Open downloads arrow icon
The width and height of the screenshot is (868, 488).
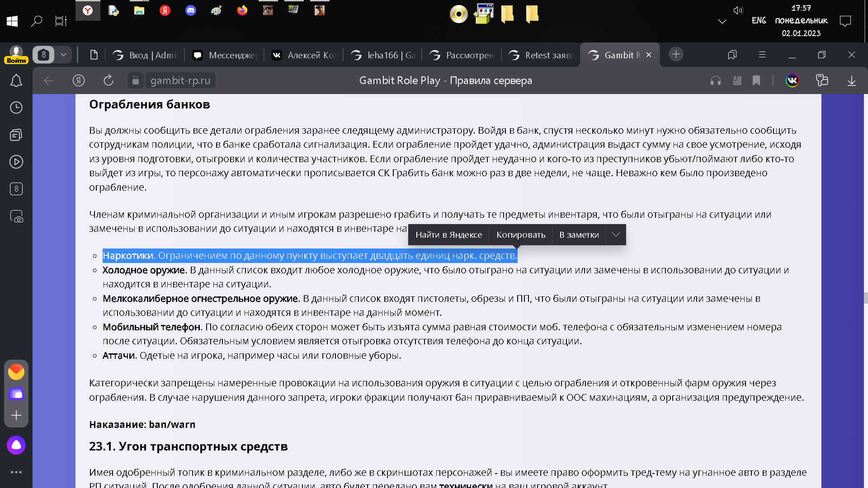click(x=851, y=81)
